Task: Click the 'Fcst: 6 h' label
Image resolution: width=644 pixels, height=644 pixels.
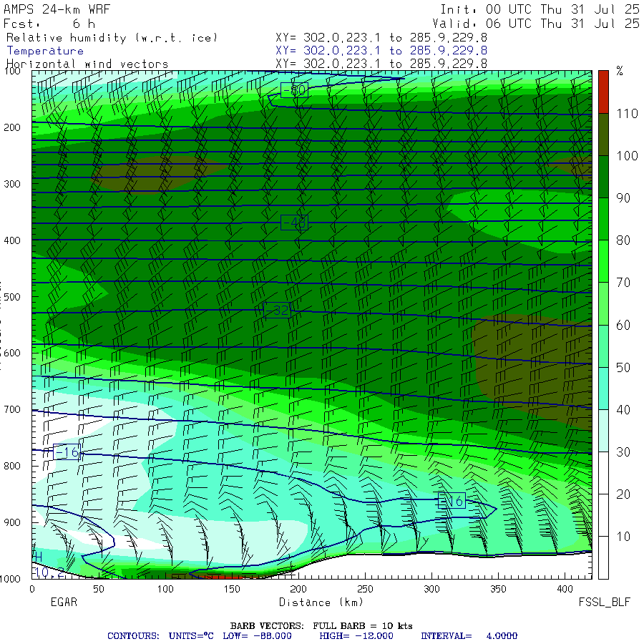Action: 49,24
